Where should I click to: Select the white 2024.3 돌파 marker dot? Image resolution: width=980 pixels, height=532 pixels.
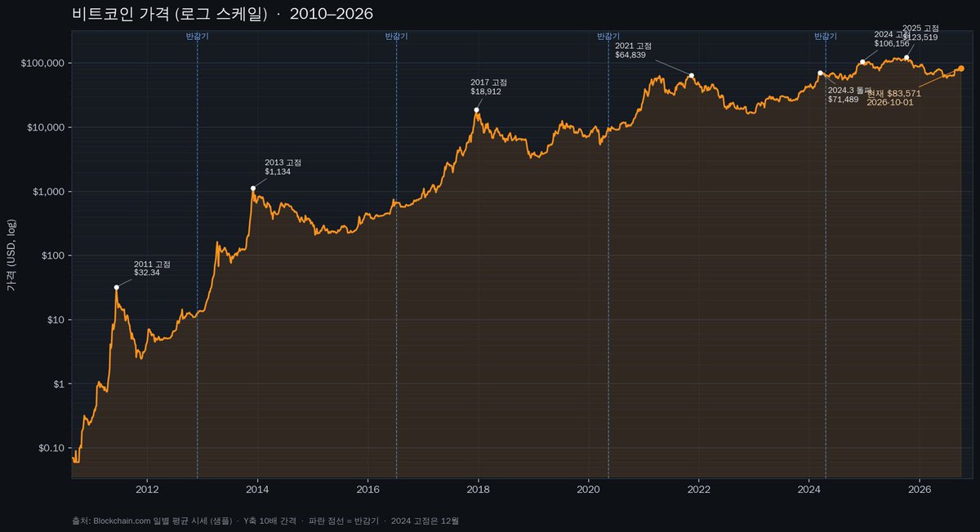point(821,73)
